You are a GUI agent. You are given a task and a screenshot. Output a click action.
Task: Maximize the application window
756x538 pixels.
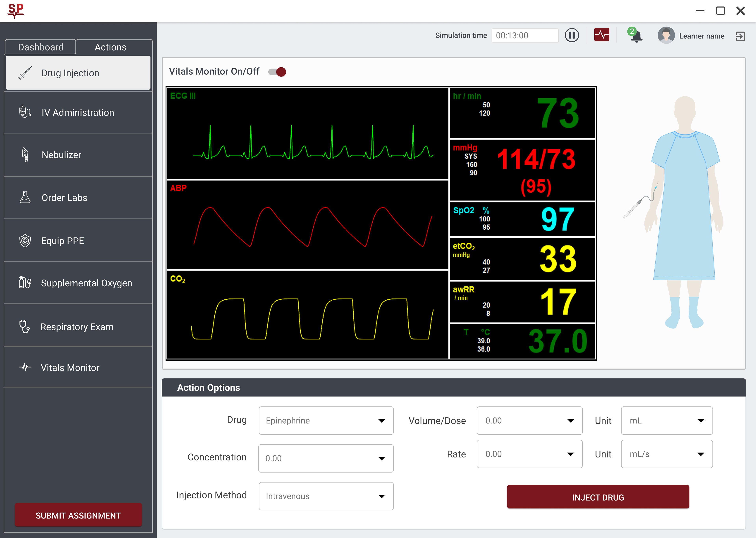(720, 11)
